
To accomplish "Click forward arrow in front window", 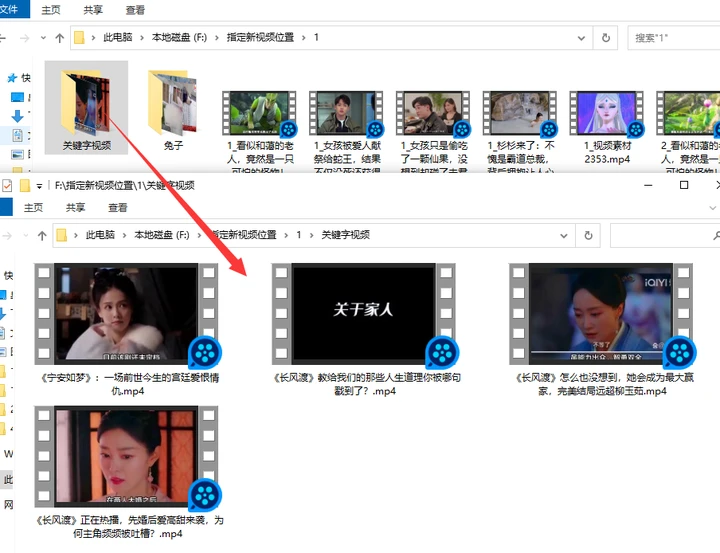I will (7, 236).
